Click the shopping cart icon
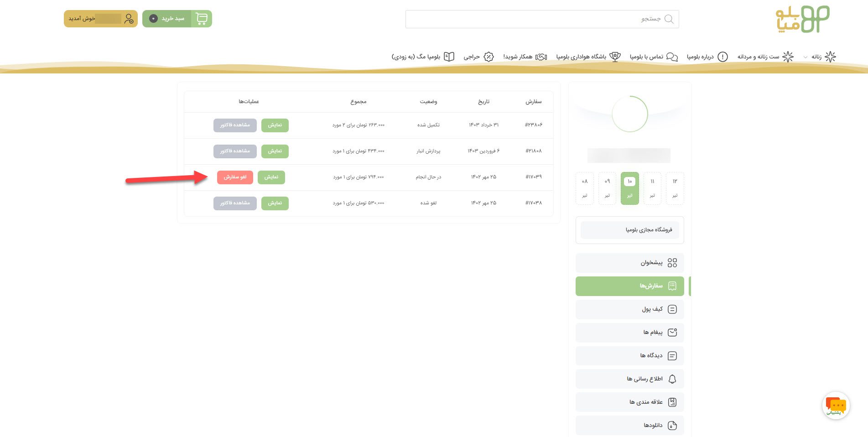868x437 pixels. (x=201, y=19)
